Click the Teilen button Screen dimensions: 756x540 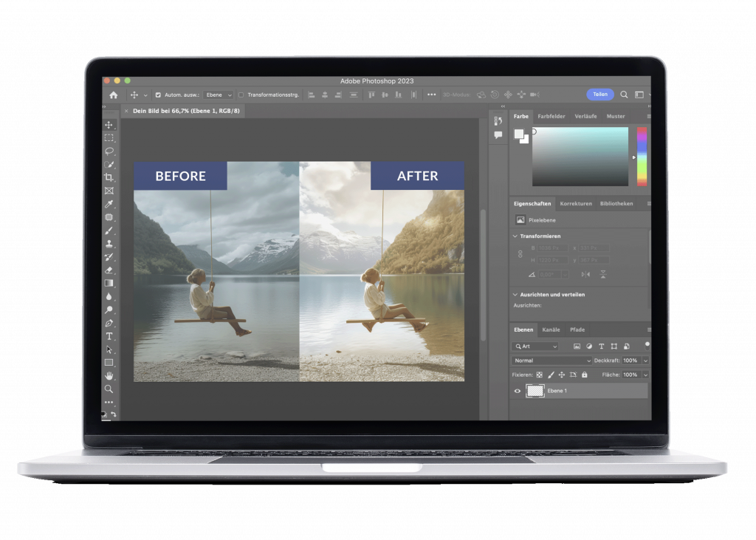tap(599, 95)
